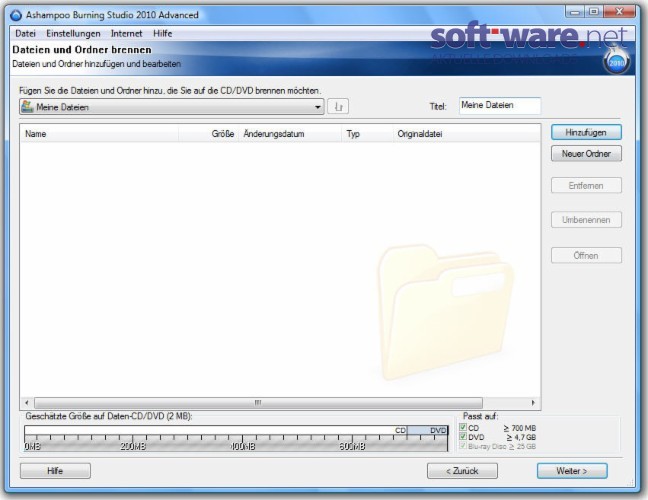Click the Ashampoo app icon in title bar
Screen dimensions: 648x500
(x=16, y=15)
